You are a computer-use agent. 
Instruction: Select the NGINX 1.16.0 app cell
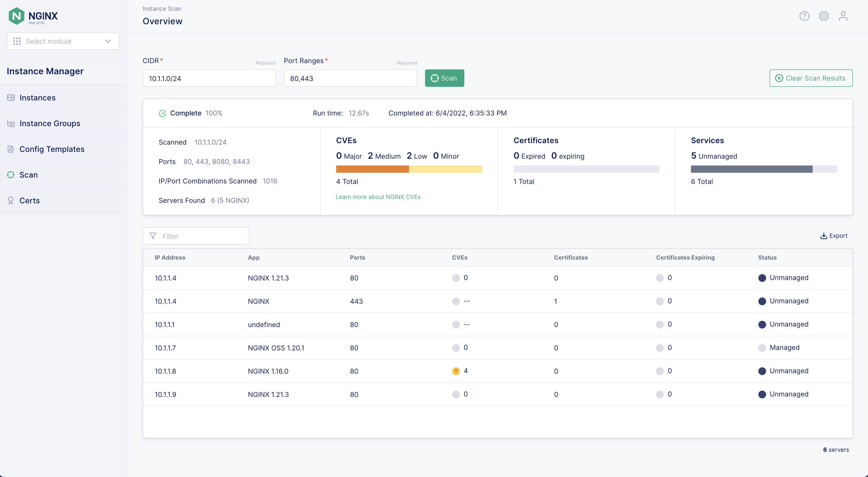[x=268, y=371]
